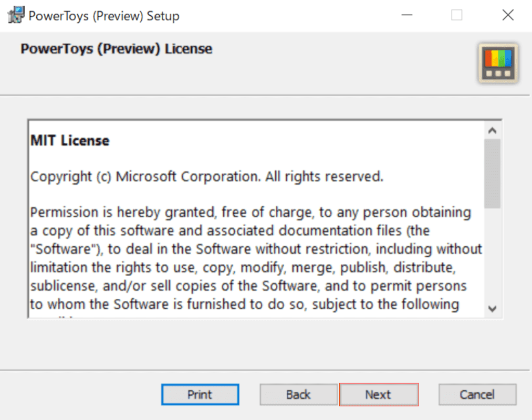This screenshot has width=532, height=420.
Task: Click the PowerToys (Preview) License heading
Action: (117, 49)
